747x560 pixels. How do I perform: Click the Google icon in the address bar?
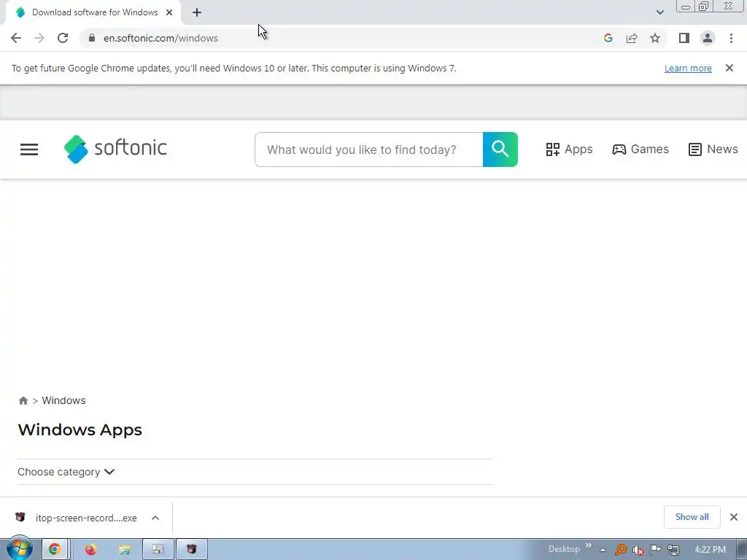pyautogui.click(x=608, y=38)
